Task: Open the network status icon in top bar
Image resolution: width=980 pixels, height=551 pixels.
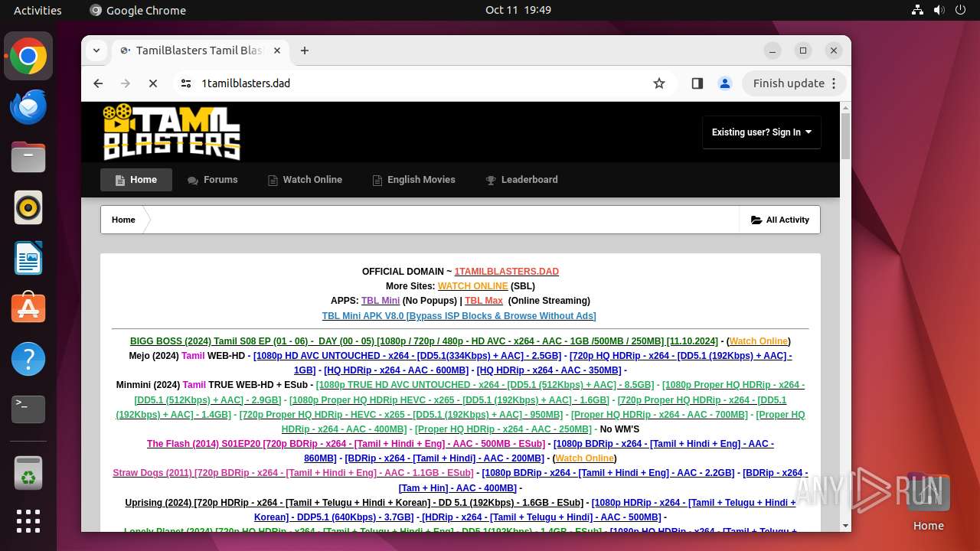Action: coord(918,10)
